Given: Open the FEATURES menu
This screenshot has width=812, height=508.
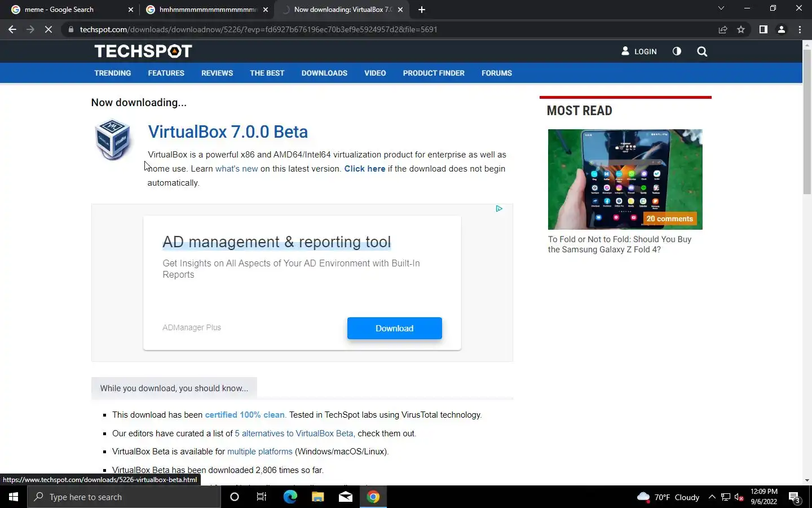Looking at the screenshot, I should coord(166,73).
